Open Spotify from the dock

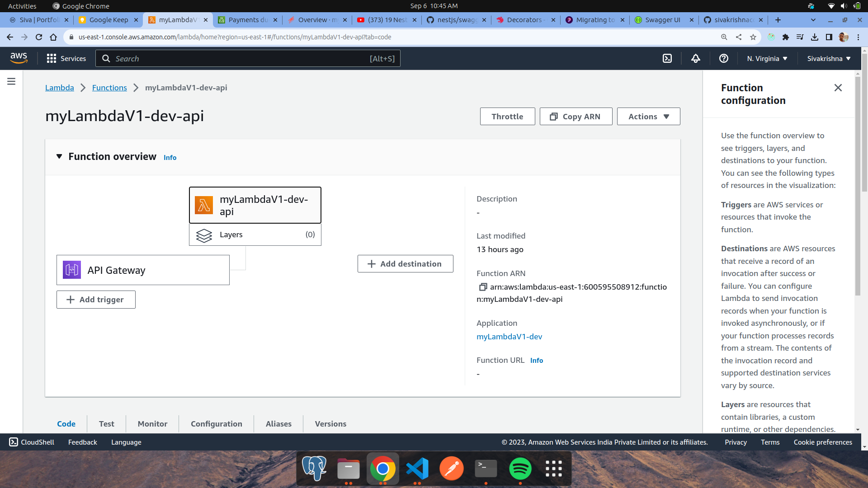click(x=520, y=469)
